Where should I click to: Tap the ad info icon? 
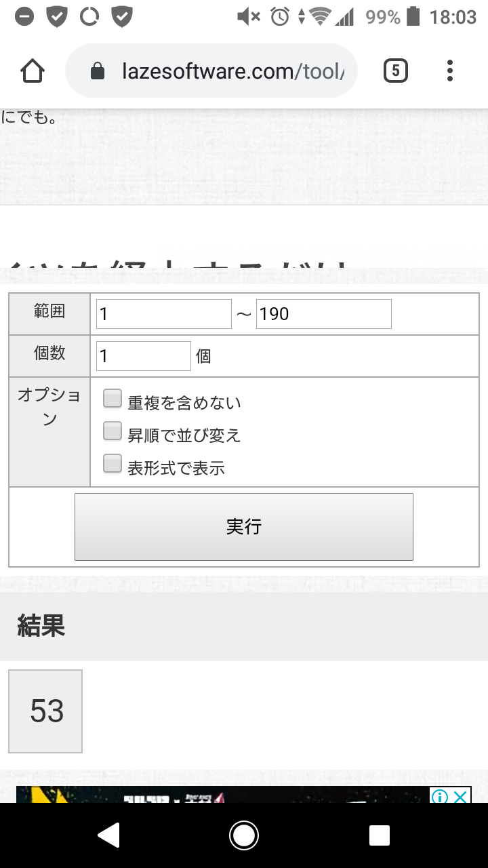[x=440, y=796]
